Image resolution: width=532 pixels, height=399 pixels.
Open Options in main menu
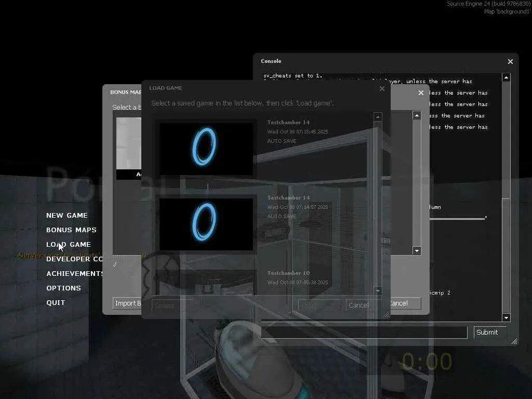pos(64,288)
